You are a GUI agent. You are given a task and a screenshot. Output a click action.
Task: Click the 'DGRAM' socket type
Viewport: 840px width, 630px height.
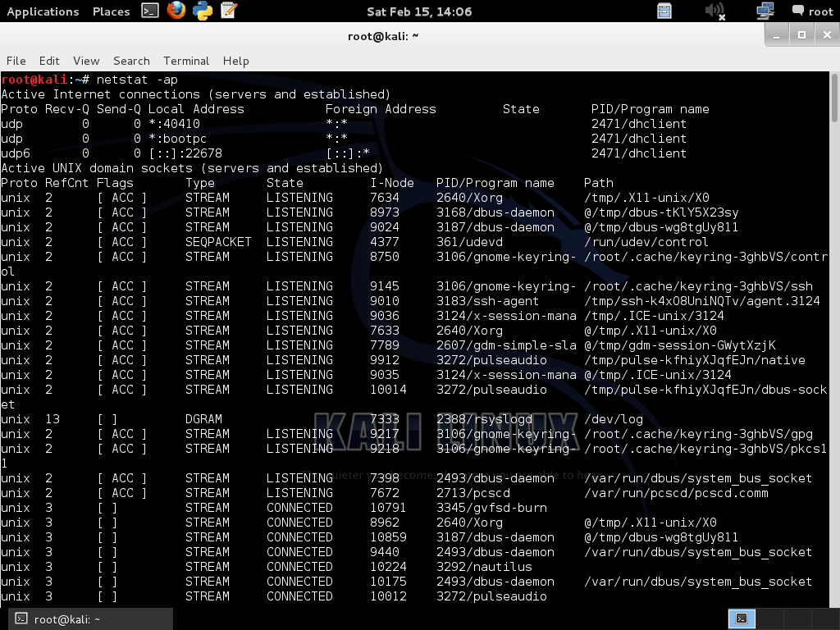coord(203,419)
